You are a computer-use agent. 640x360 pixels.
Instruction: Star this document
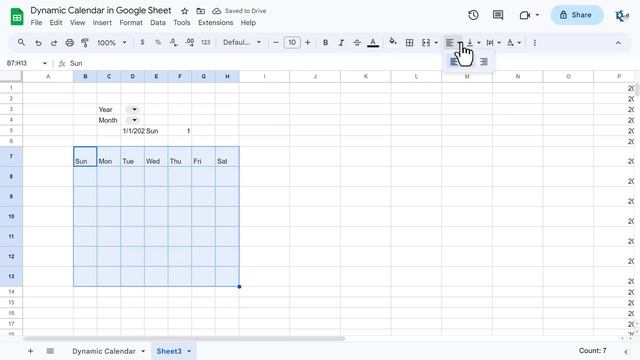click(184, 11)
